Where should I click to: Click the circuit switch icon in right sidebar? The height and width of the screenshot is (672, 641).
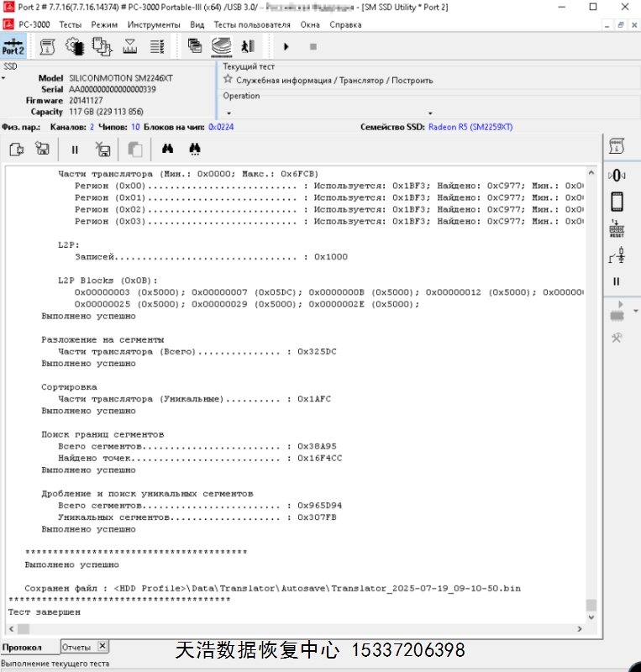pyautogui.click(x=617, y=256)
